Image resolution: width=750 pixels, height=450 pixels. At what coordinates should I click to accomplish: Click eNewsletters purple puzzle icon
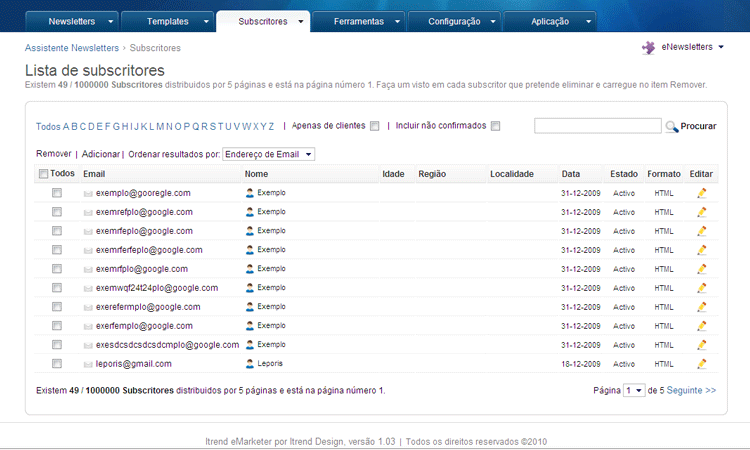[x=649, y=47]
